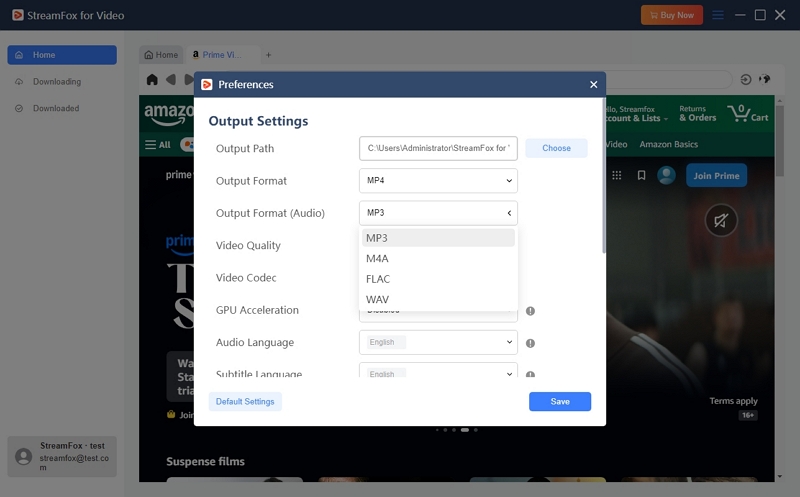View GPU Acceleration info icon

pos(531,311)
